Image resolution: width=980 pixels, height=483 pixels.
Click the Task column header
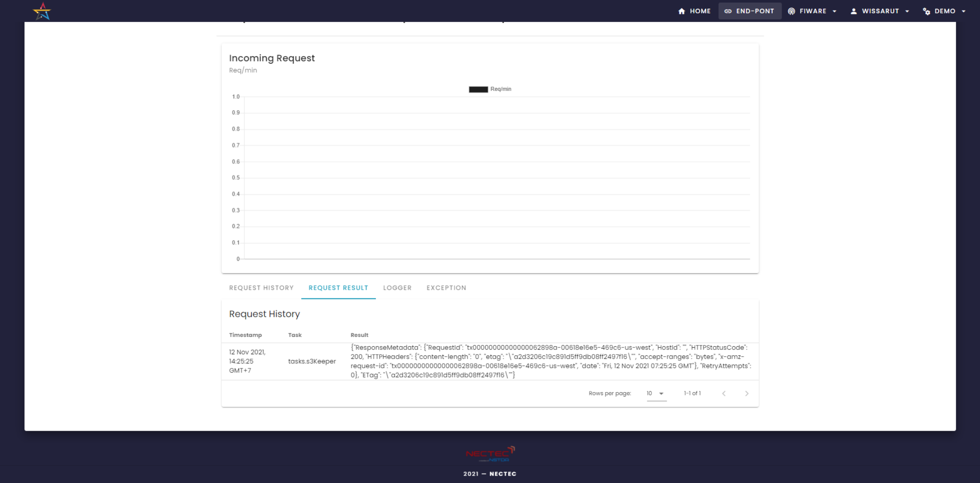(x=295, y=335)
